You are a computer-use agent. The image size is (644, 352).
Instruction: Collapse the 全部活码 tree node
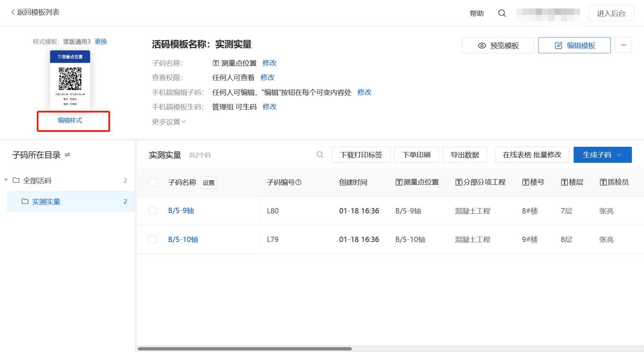coord(6,180)
